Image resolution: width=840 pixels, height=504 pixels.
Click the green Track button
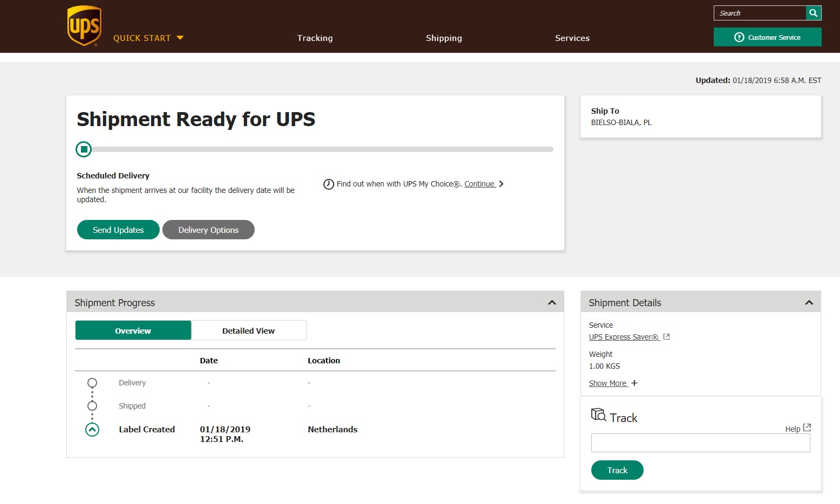pyautogui.click(x=617, y=470)
